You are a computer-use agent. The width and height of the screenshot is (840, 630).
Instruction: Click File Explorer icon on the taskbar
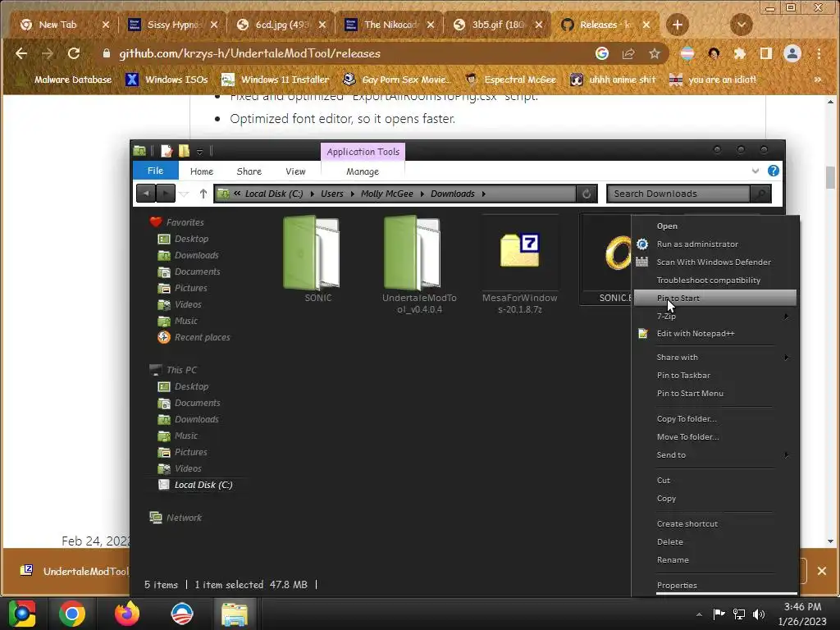(235, 614)
